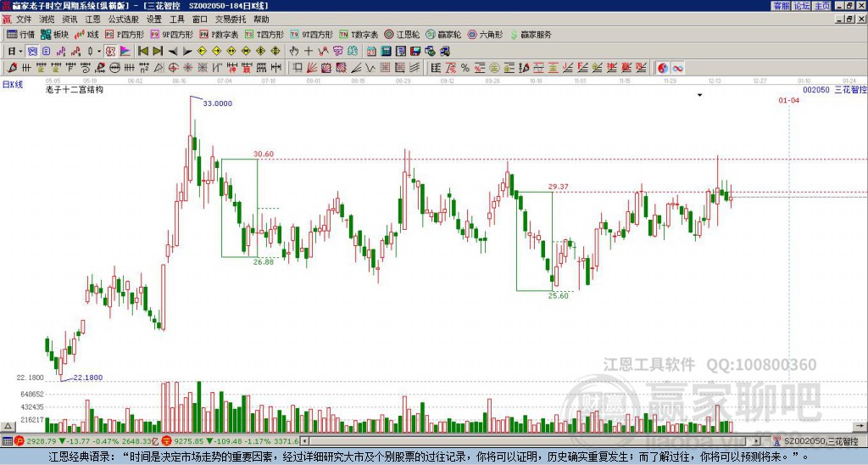Open the 江恩 menu

[92, 20]
